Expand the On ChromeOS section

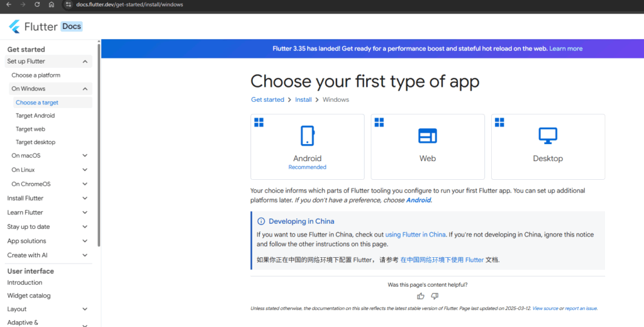[85, 184]
